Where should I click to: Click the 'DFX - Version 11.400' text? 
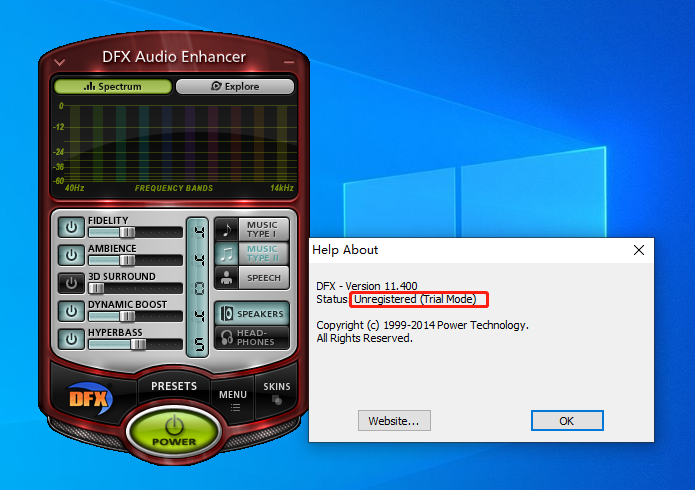[367, 286]
